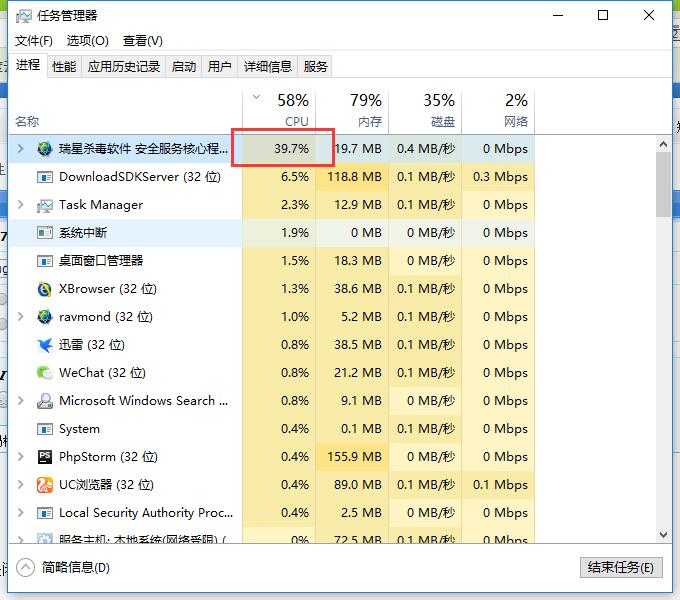Click the 桌面窗口管理器 process icon
680x600 pixels.
(x=45, y=261)
